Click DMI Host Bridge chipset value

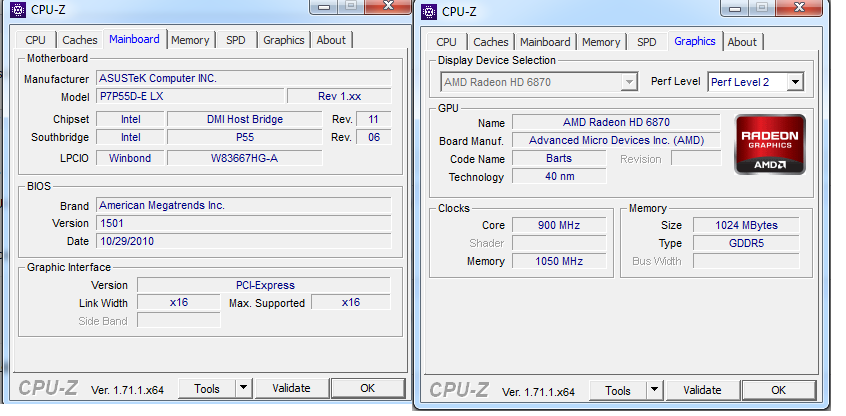click(244, 119)
